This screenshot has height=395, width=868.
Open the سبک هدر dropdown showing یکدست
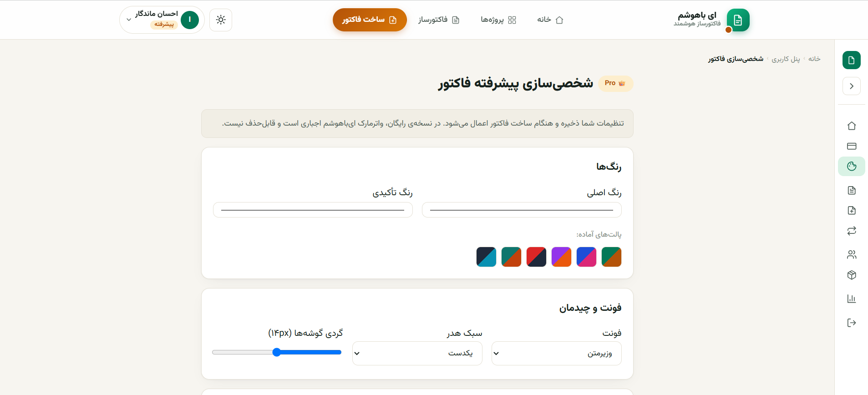pyautogui.click(x=417, y=353)
